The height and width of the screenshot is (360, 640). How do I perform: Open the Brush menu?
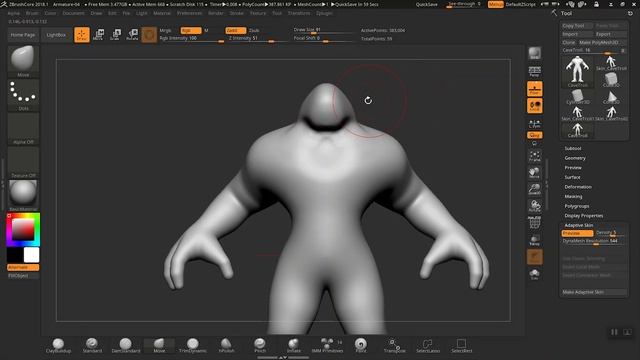[32, 13]
